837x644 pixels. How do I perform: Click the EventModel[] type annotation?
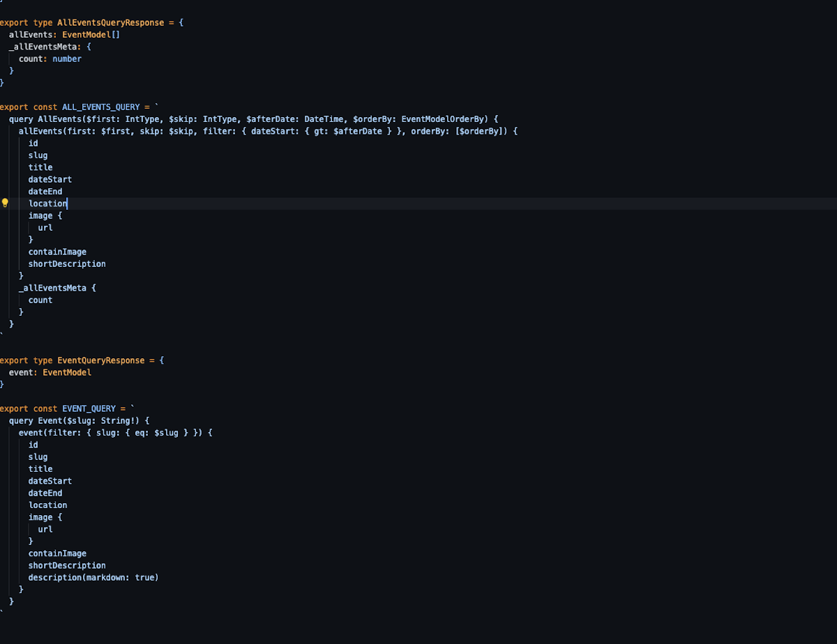(91, 35)
